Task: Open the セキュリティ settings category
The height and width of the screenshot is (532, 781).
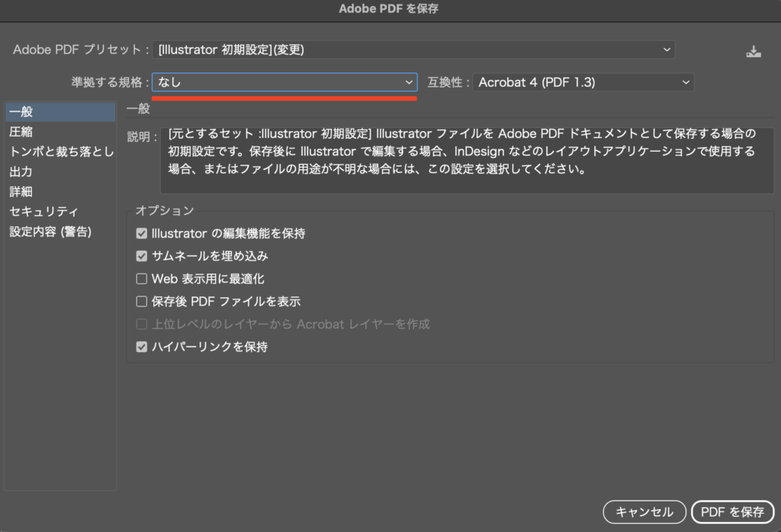Action: [x=44, y=211]
